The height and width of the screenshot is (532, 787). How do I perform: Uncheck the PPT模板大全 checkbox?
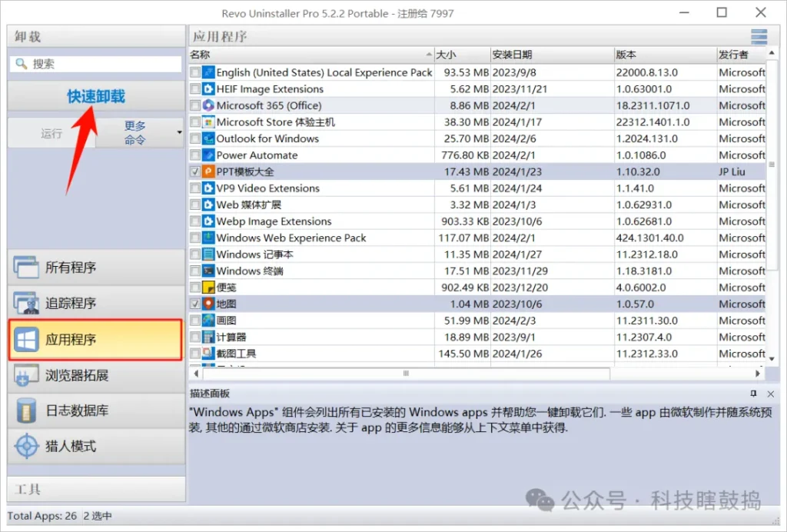194,171
